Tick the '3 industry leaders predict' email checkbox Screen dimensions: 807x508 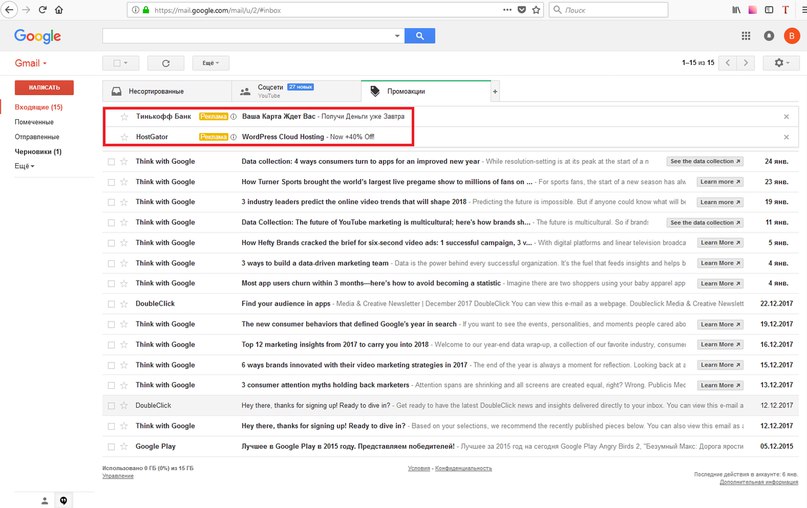[111, 202]
